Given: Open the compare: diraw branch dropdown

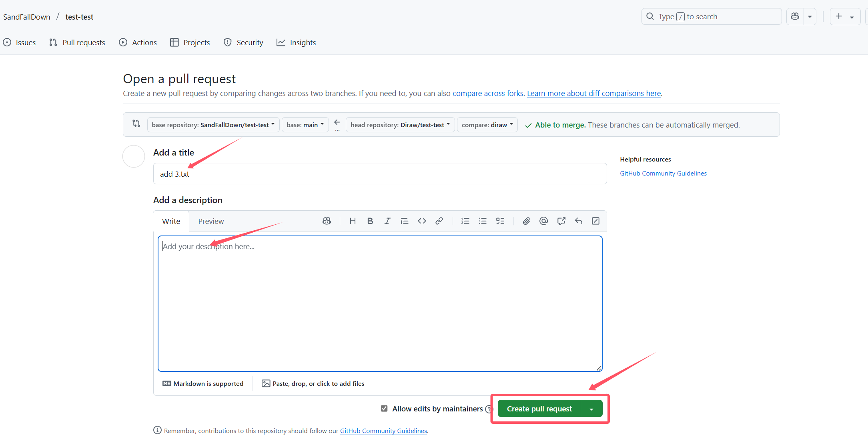Looking at the screenshot, I should tap(487, 125).
